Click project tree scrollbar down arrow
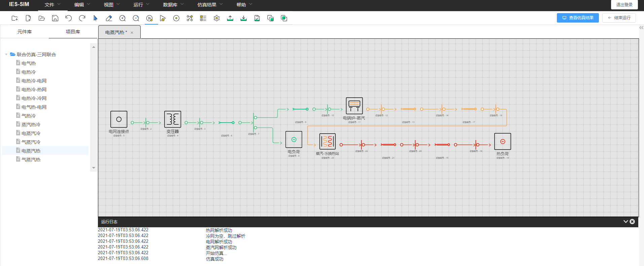 pos(94,168)
